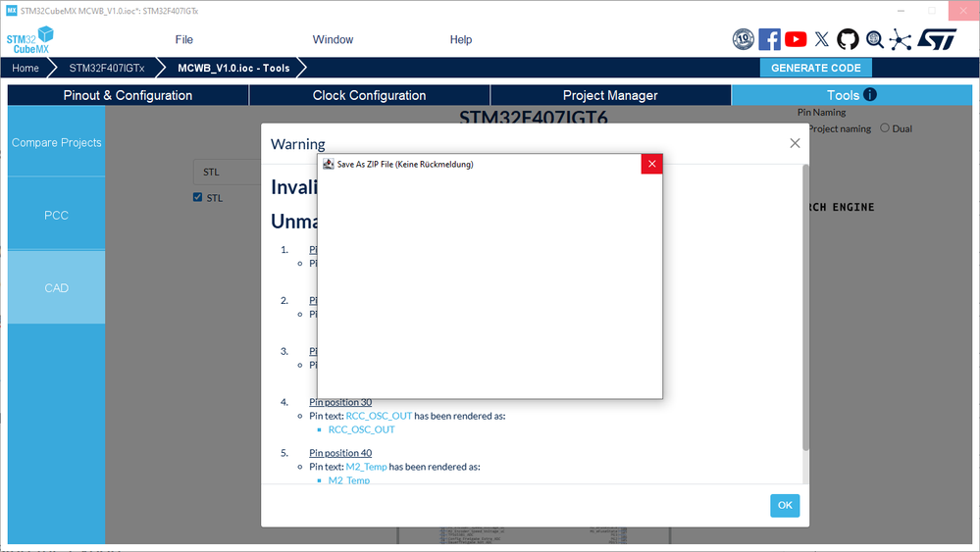This screenshot has height=552, width=980.
Task: Open the CAD sidebar section
Action: pos(56,288)
